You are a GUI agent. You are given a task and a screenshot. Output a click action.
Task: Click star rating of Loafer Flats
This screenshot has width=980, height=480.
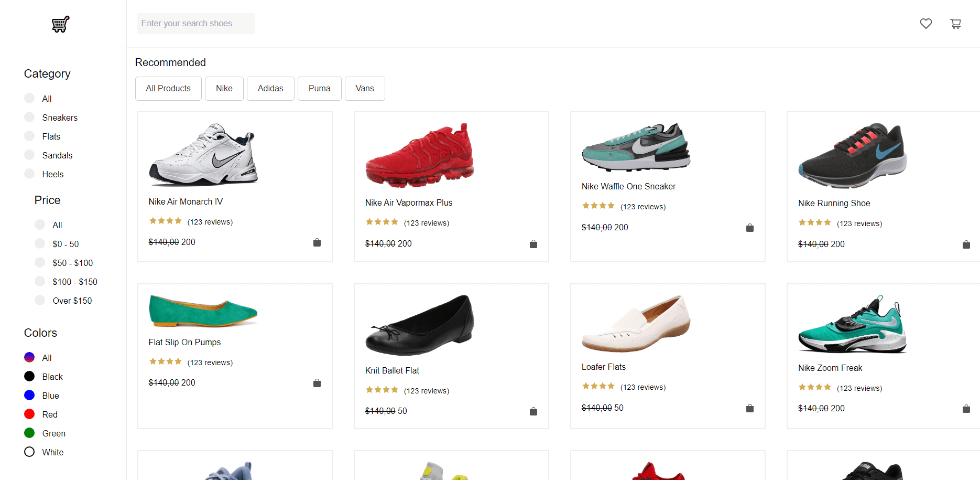click(x=598, y=386)
